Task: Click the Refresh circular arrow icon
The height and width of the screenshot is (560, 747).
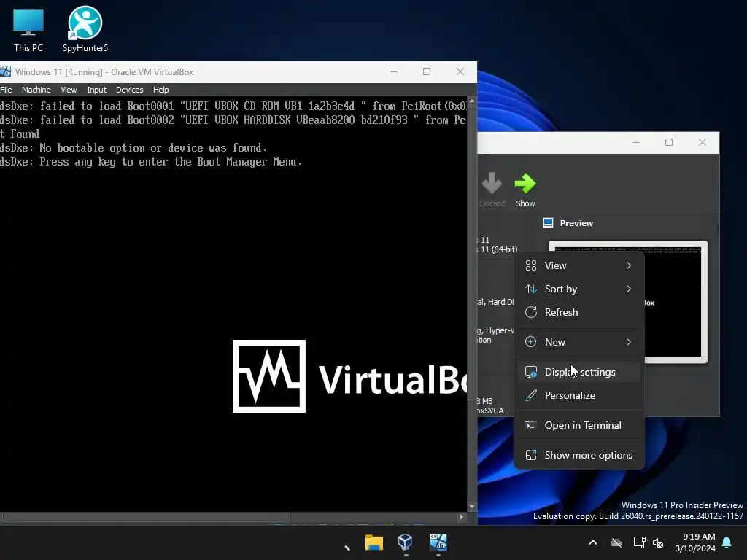Action: [x=531, y=312]
